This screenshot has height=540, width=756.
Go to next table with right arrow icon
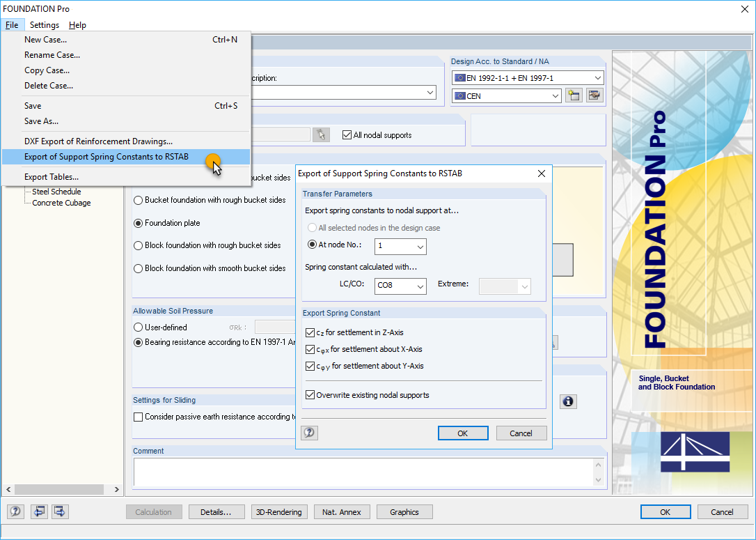click(x=60, y=511)
